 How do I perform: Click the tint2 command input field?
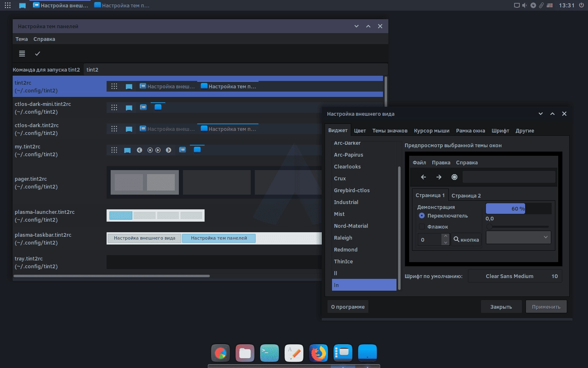coord(235,70)
